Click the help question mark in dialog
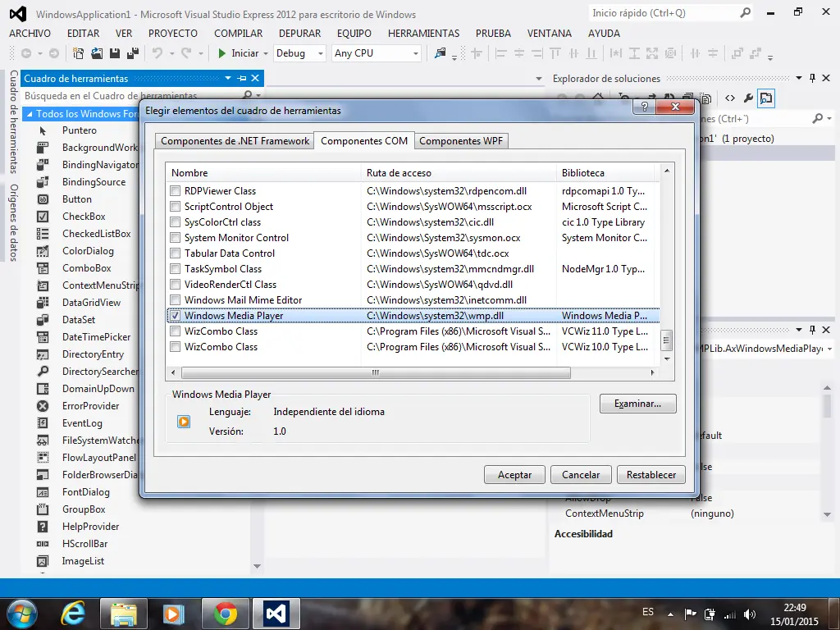This screenshot has width=840, height=630. tap(645, 107)
